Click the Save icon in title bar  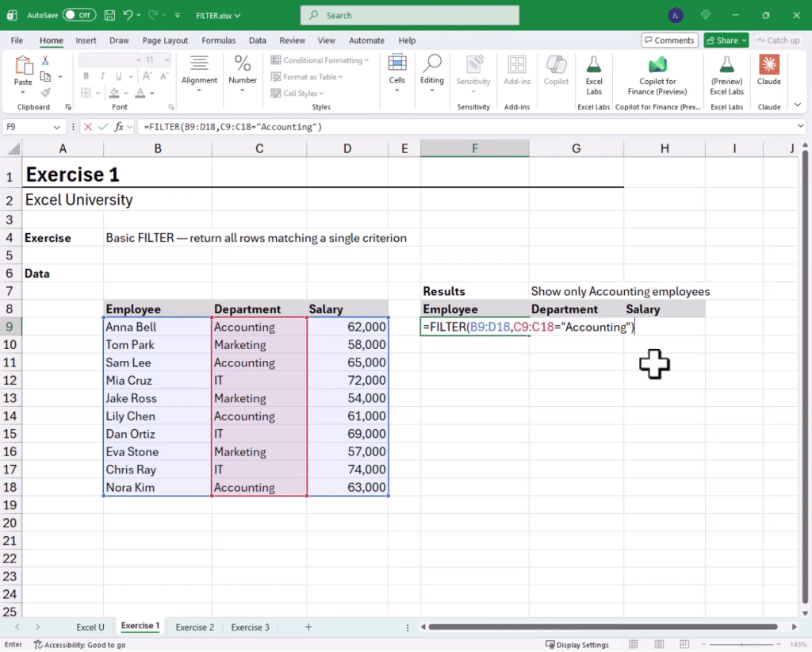tap(109, 15)
